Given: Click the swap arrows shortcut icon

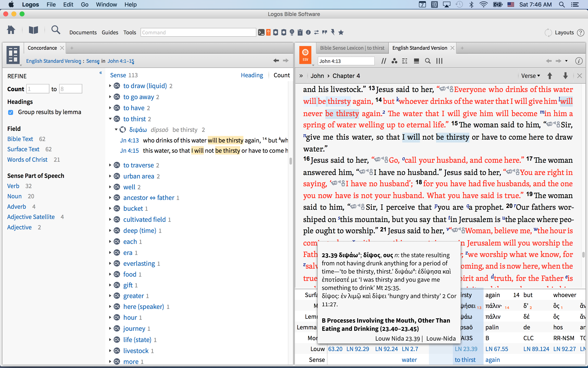Looking at the screenshot, I should [316, 32].
